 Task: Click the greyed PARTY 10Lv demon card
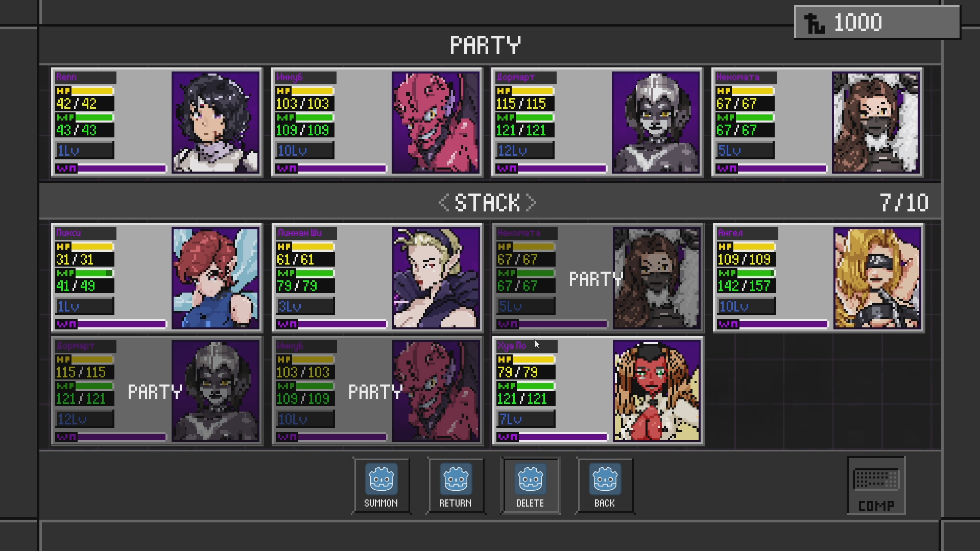pyautogui.click(x=377, y=391)
